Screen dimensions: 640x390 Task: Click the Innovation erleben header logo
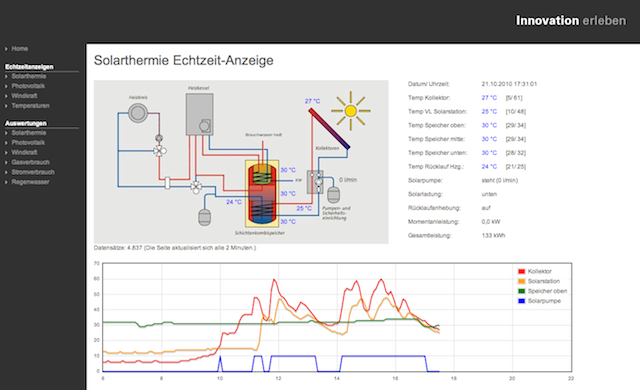pyautogui.click(x=571, y=20)
